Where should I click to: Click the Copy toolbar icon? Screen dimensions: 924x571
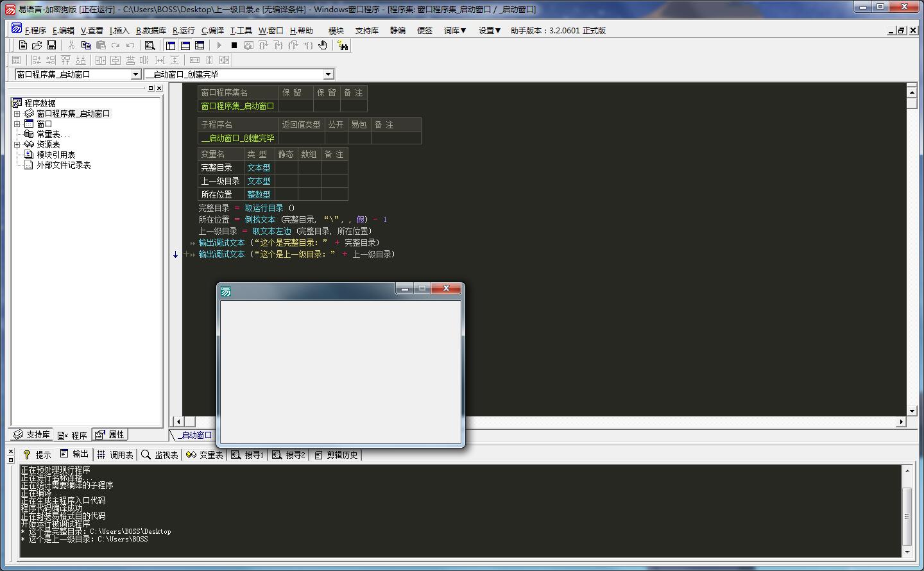[86, 45]
